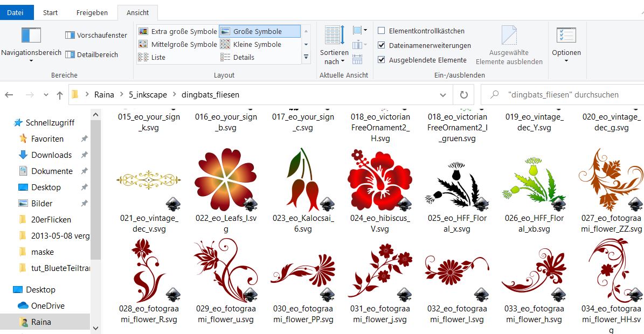Toggle the Vorschaufenster preview pane
This screenshot has width=644, height=334.
pos(96,36)
